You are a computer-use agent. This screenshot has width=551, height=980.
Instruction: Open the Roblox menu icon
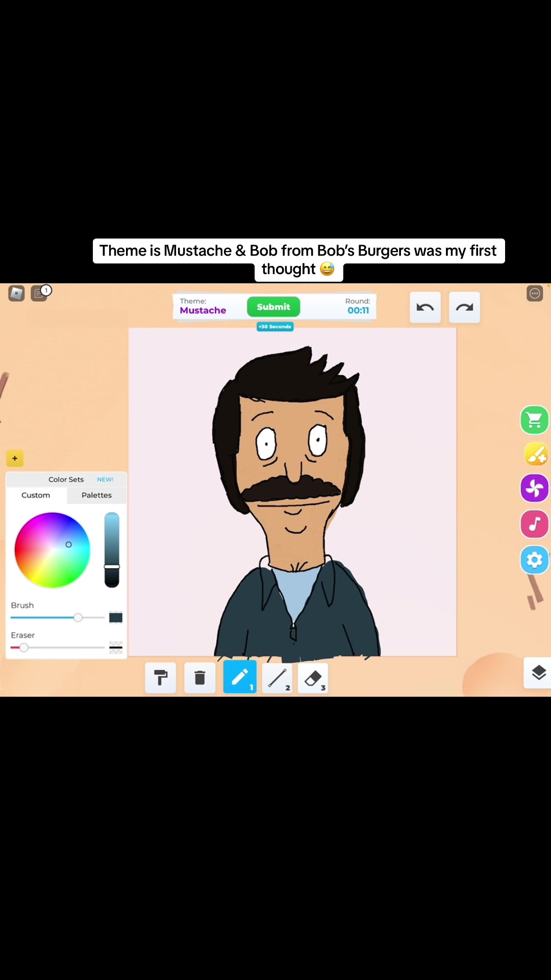pyautogui.click(x=16, y=293)
